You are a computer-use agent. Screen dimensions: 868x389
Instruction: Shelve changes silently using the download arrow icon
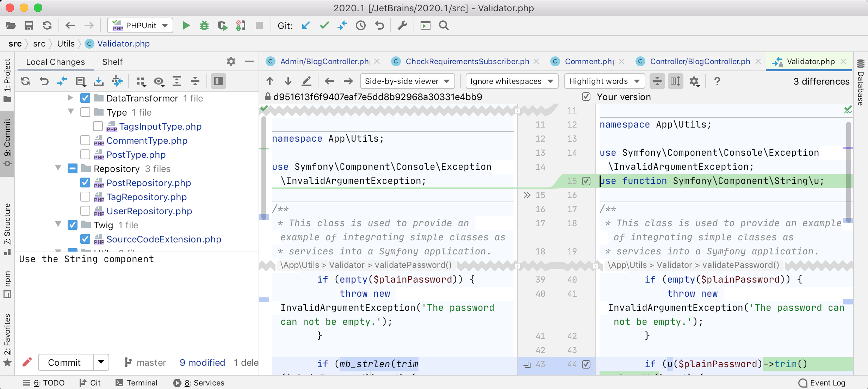(x=99, y=81)
